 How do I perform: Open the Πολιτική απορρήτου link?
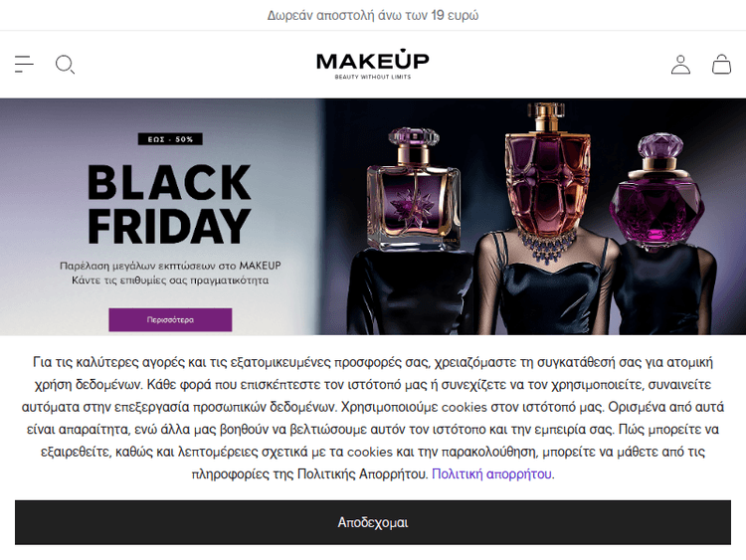pos(491,473)
